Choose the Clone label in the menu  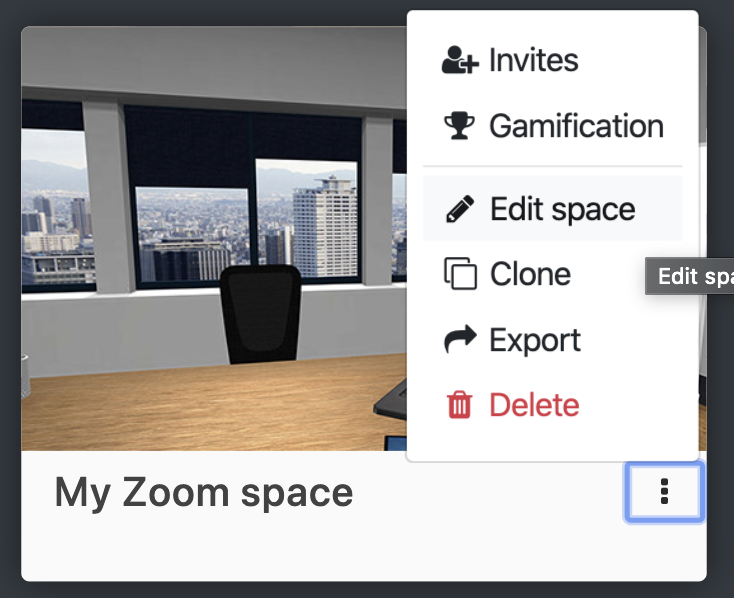(530, 274)
